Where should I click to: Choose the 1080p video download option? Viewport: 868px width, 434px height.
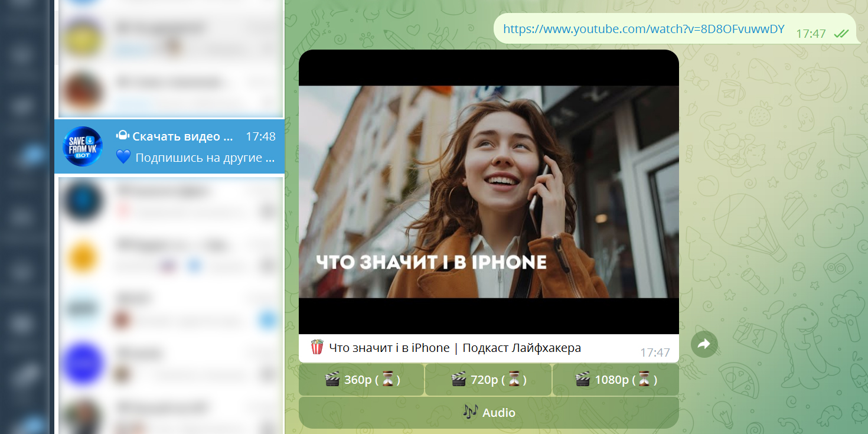(616, 380)
